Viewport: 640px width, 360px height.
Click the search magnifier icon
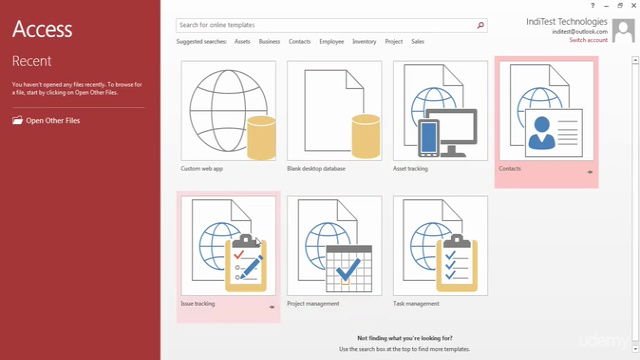click(x=480, y=25)
